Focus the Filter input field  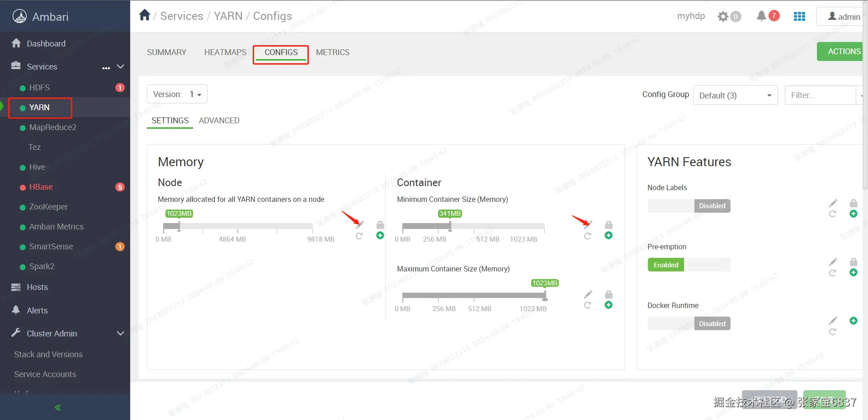tap(821, 95)
